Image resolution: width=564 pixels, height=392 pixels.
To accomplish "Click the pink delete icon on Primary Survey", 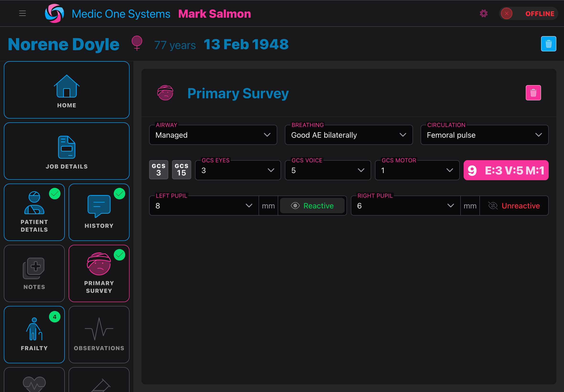I will pyautogui.click(x=533, y=93).
